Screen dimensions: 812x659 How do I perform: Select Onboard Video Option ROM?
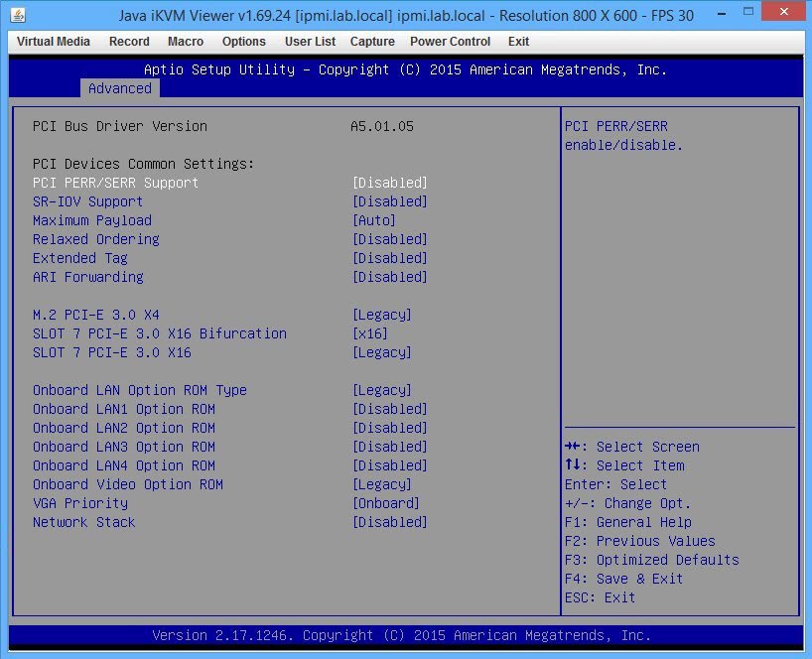pyautogui.click(x=128, y=484)
